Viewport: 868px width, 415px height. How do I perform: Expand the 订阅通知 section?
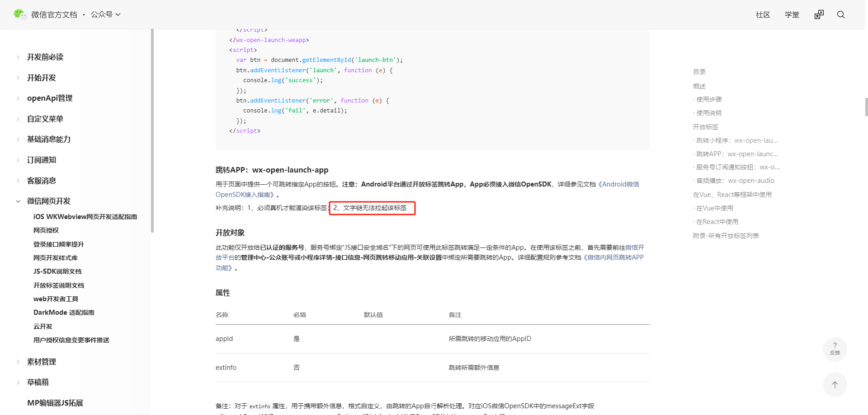[x=42, y=160]
